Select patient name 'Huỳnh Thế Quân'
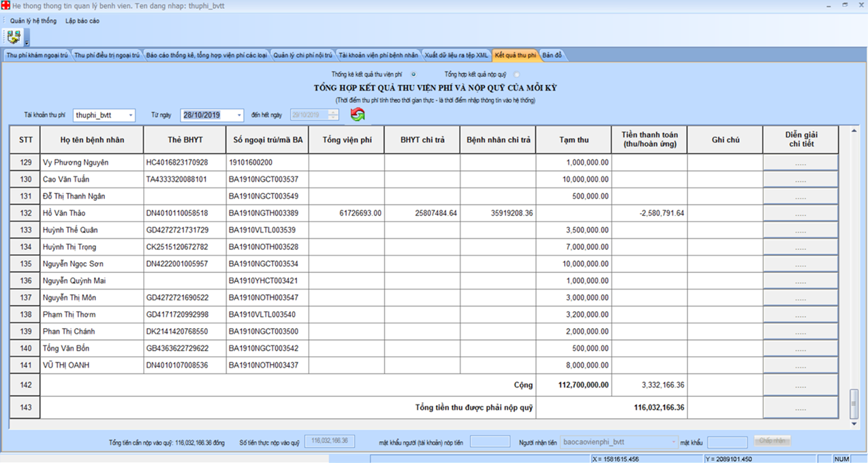The image size is (868, 463). coord(69,230)
